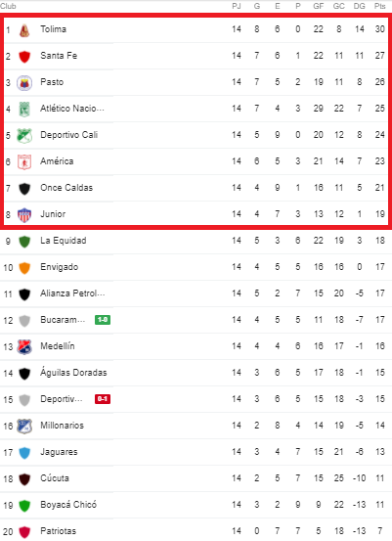Image resolution: width=392 pixels, height=541 pixels.
Task: Click the Junior striped crest icon
Action: pos(24,215)
